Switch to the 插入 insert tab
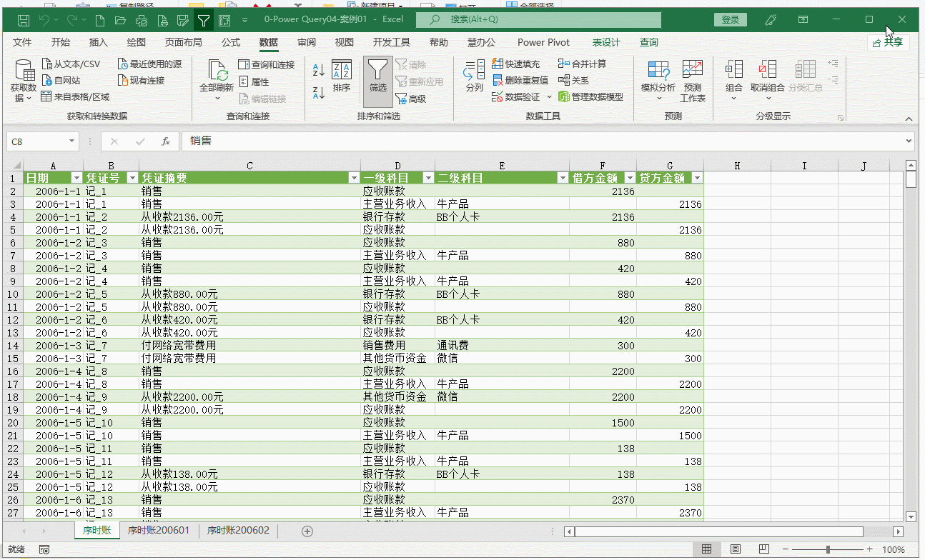Screen dimensions: 925x560 [x=99, y=42]
